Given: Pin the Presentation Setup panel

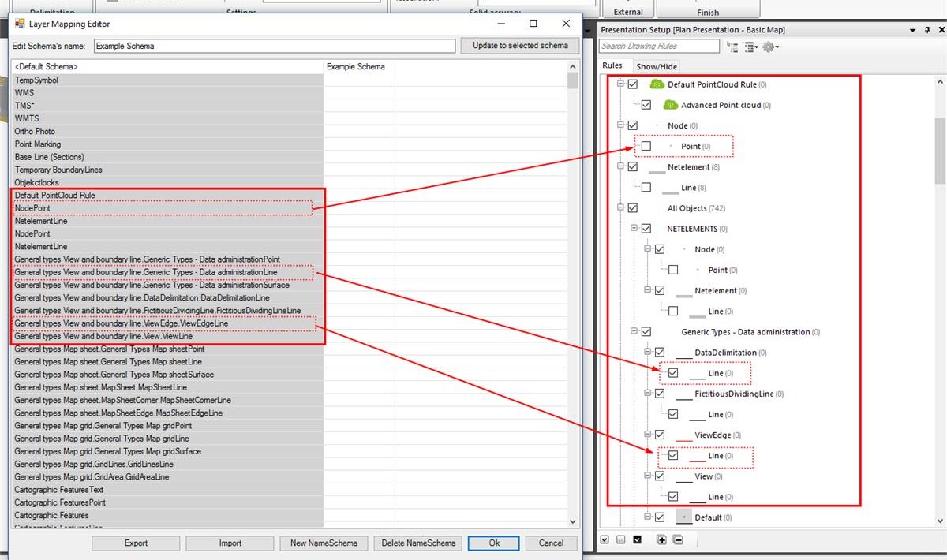Looking at the screenshot, I should click(927, 30).
